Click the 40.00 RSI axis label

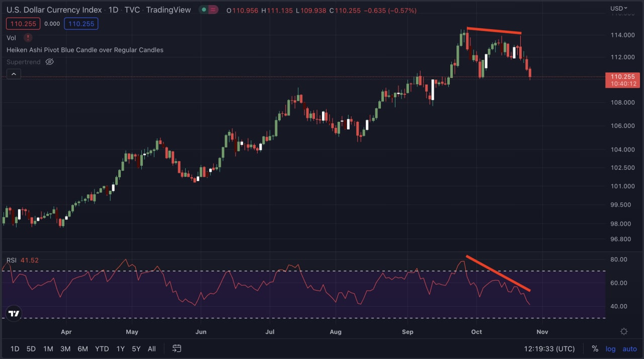tap(619, 306)
